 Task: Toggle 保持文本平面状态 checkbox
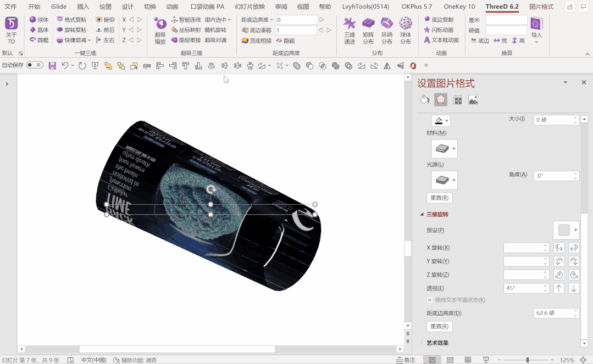(430, 300)
